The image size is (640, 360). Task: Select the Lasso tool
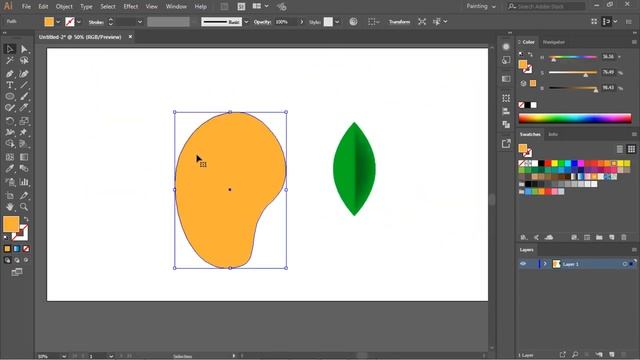pos(24,61)
